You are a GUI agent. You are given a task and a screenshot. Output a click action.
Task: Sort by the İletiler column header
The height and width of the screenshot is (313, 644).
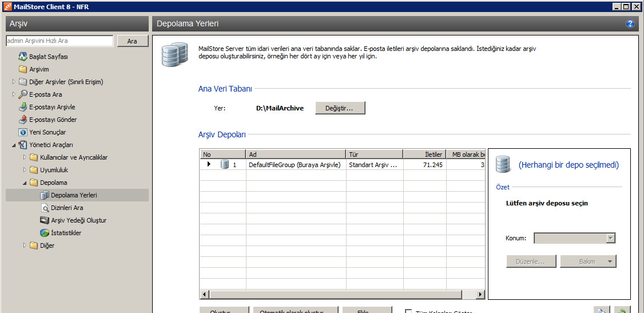(x=425, y=154)
